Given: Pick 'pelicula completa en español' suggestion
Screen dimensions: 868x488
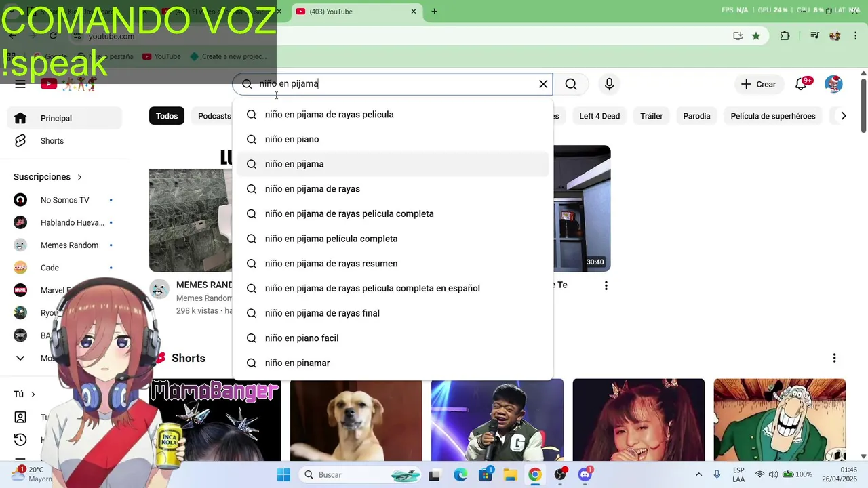Looking at the screenshot, I should point(393,289).
